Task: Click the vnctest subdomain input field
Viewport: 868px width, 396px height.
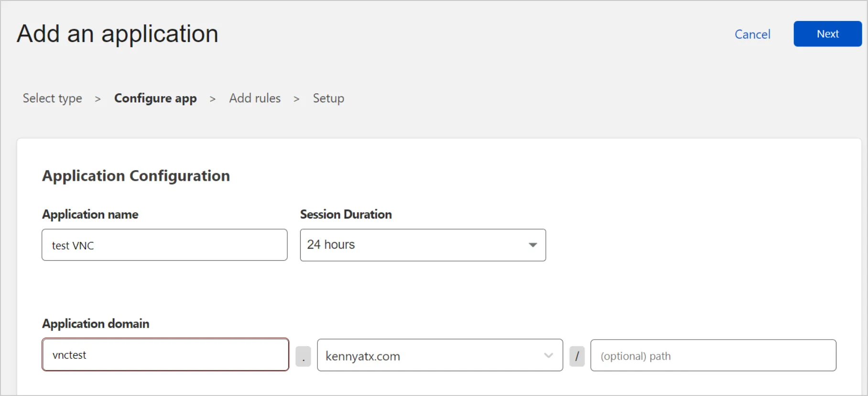Action: 165,355
